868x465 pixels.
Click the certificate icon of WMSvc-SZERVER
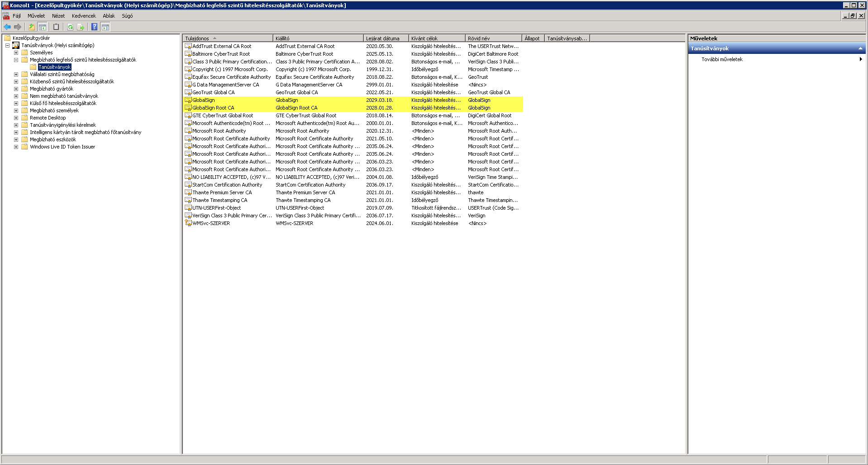188,223
